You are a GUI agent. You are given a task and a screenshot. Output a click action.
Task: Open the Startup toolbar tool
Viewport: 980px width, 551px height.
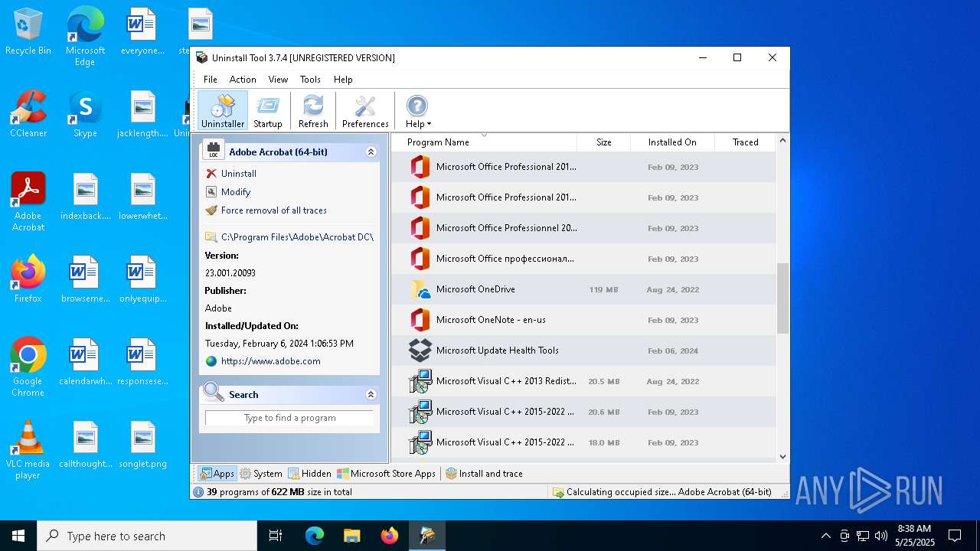point(268,111)
